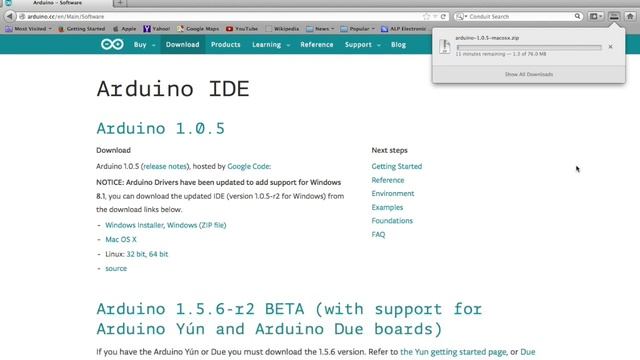Select the Download nav tab
The width and height of the screenshot is (640, 360).
182,44
